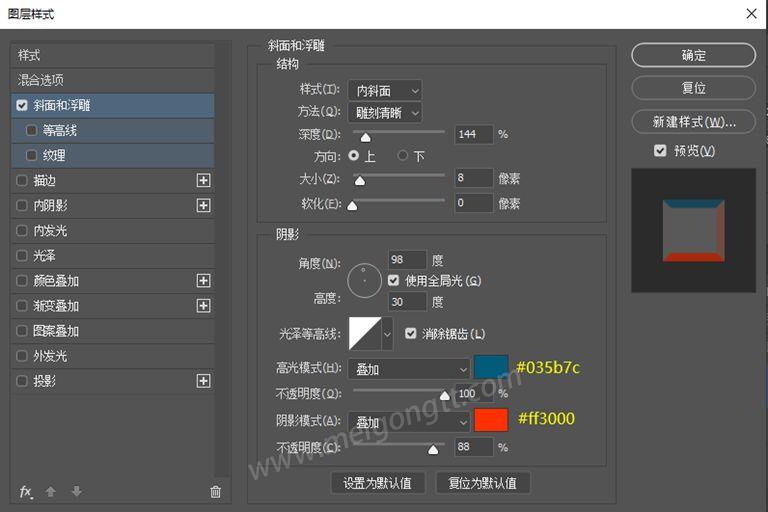This screenshot has height=512, width=768.
Task: Click the style preview thumbnail
Action: pos(693,230)
